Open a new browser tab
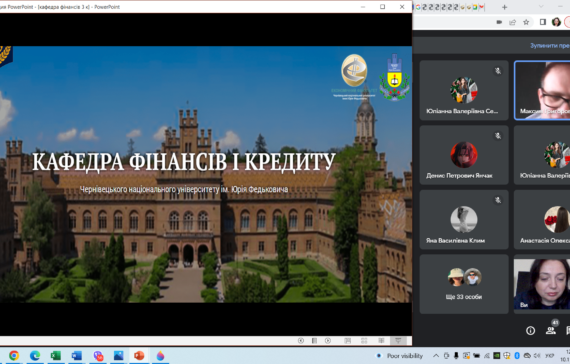The height and width of the screenshot is (364, 570). [x=504, y=7]
